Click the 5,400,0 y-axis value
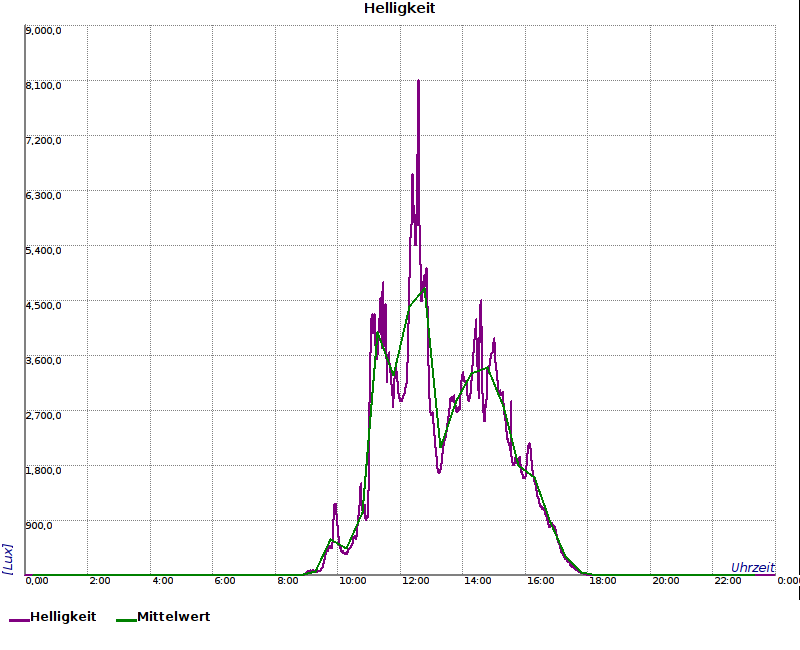800x650 pixels. pyautogui.click(x=43, y=251)
